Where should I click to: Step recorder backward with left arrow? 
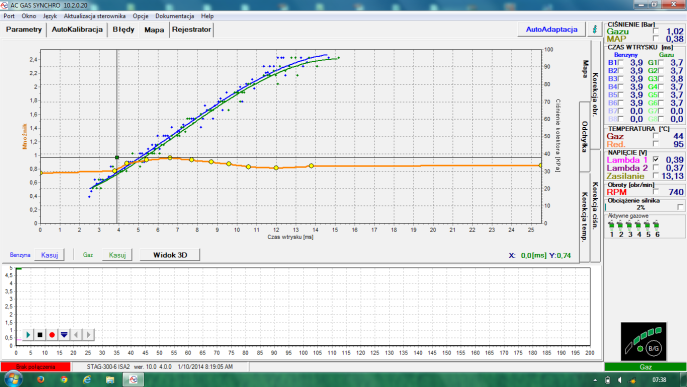76,335
